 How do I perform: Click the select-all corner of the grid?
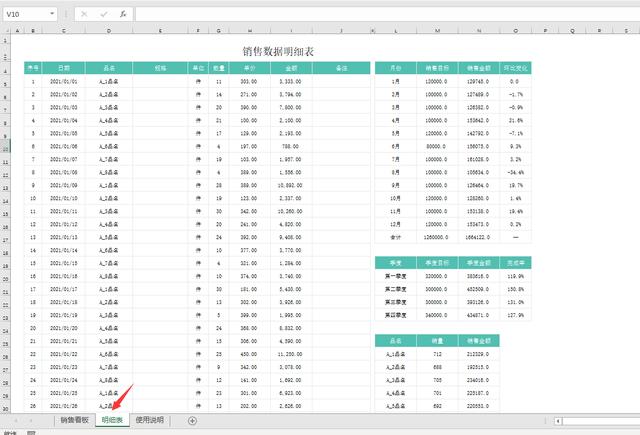click(x=5, y=32)
